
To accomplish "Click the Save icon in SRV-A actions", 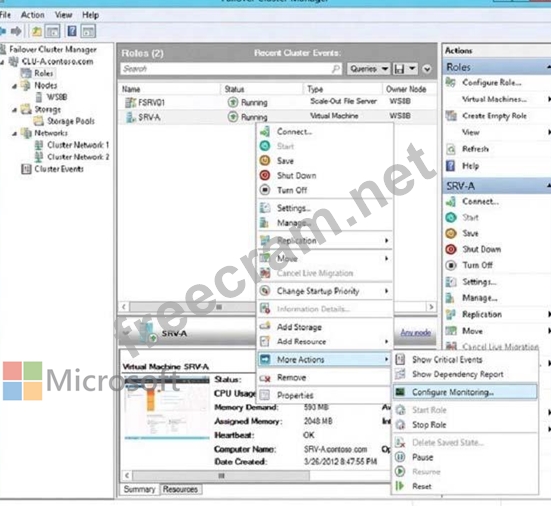I will (451, 233).
